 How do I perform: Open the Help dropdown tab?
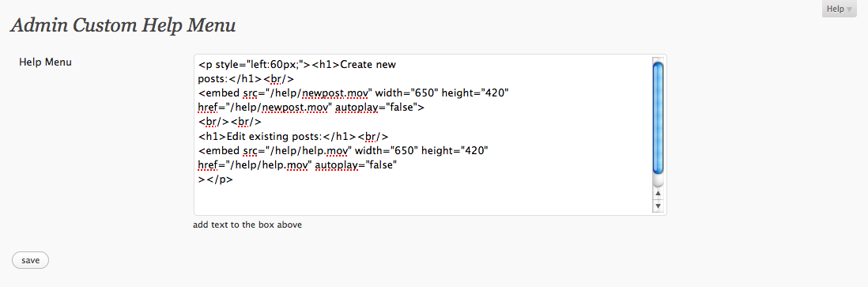840,9
